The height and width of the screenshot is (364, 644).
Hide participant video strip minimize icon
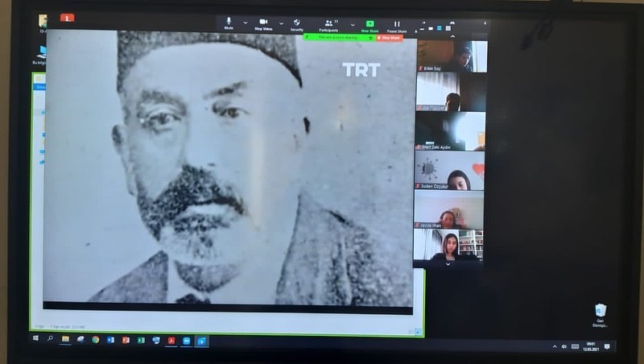[422, 29]
